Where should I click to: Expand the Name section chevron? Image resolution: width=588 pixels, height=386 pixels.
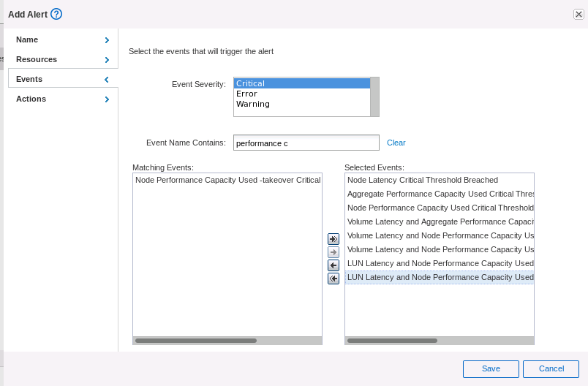107,40
